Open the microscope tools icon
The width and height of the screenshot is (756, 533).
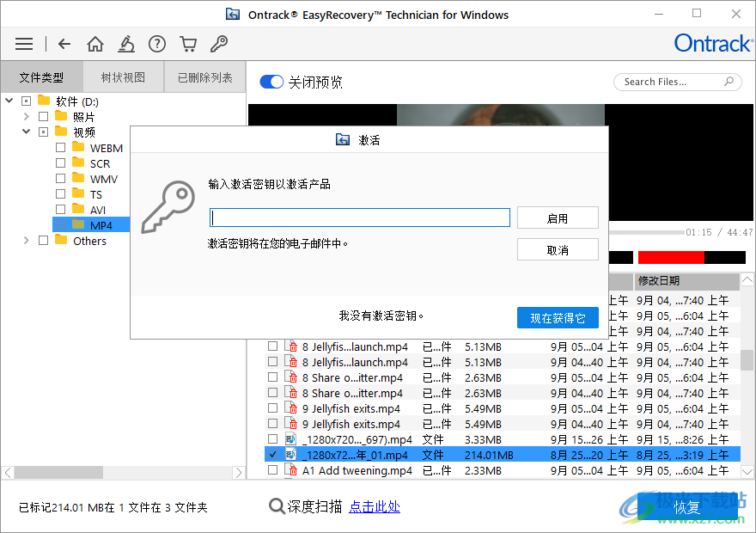tap(126, 44)
